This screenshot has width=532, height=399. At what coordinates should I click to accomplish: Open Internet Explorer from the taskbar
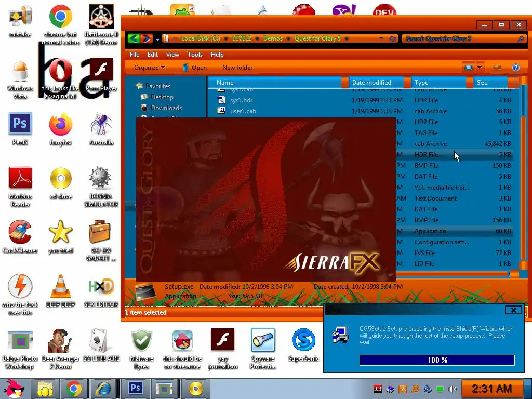pos(103,389)
